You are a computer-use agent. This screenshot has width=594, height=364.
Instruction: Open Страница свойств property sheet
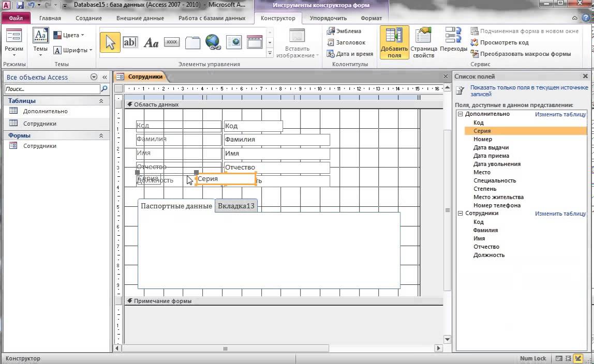click(424, 42)
